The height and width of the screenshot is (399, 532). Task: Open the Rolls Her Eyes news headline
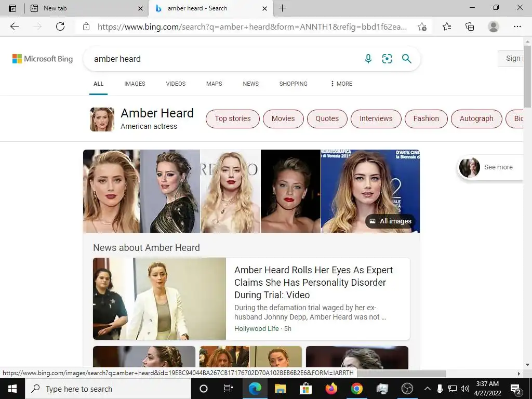(313, 282)
